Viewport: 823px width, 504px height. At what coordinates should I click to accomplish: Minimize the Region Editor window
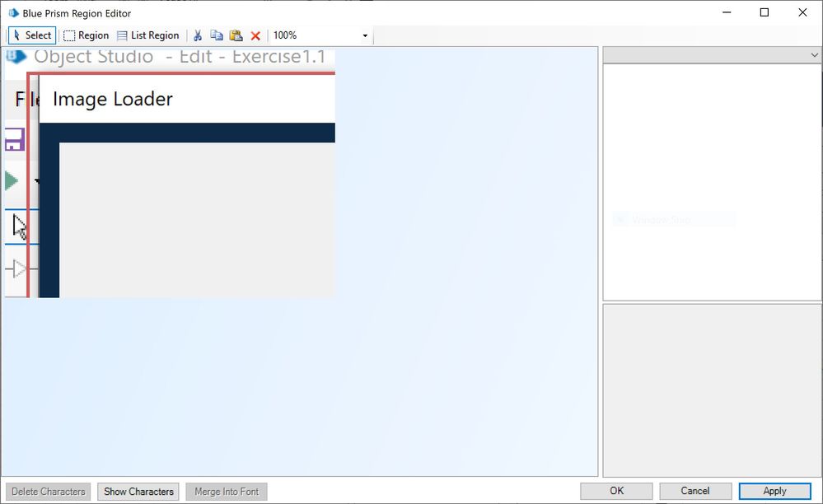click(x=727, y=12)
